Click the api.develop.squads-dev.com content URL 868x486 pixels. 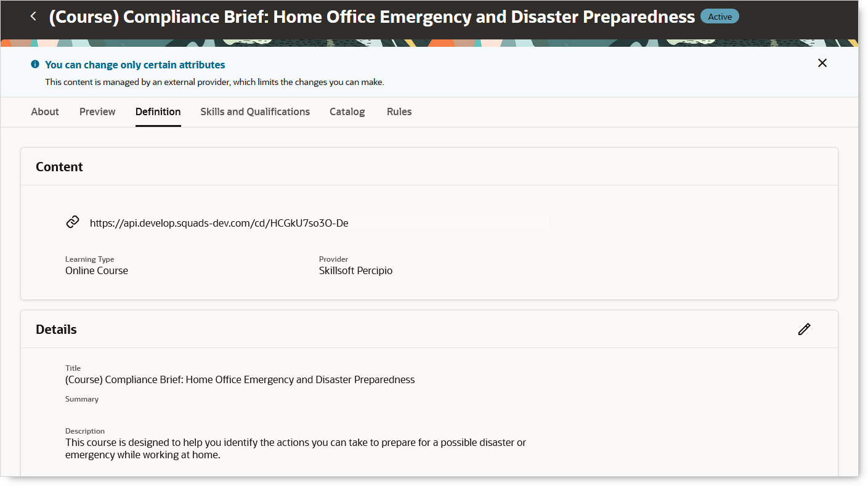[219, 223]
